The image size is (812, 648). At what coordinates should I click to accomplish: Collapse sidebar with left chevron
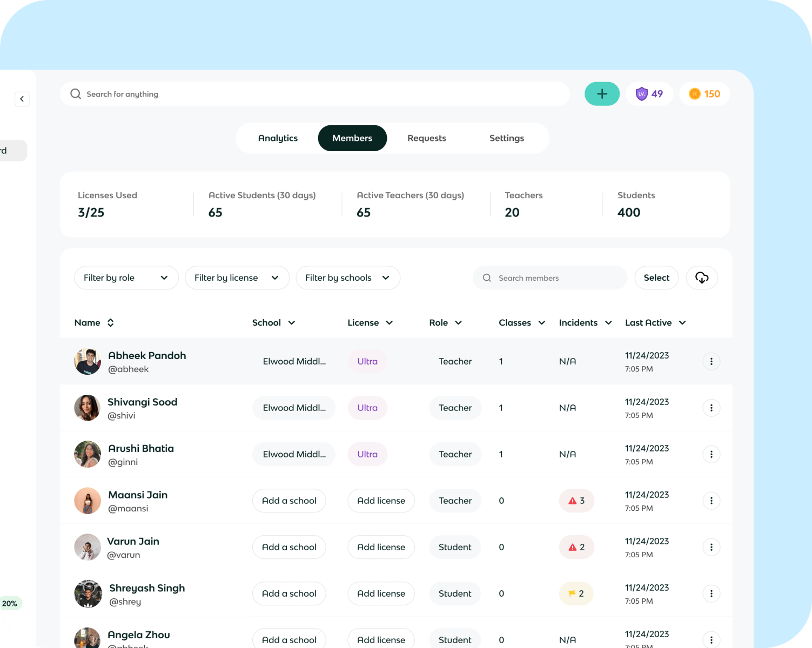pyautogui.click(x=22, y=99)
